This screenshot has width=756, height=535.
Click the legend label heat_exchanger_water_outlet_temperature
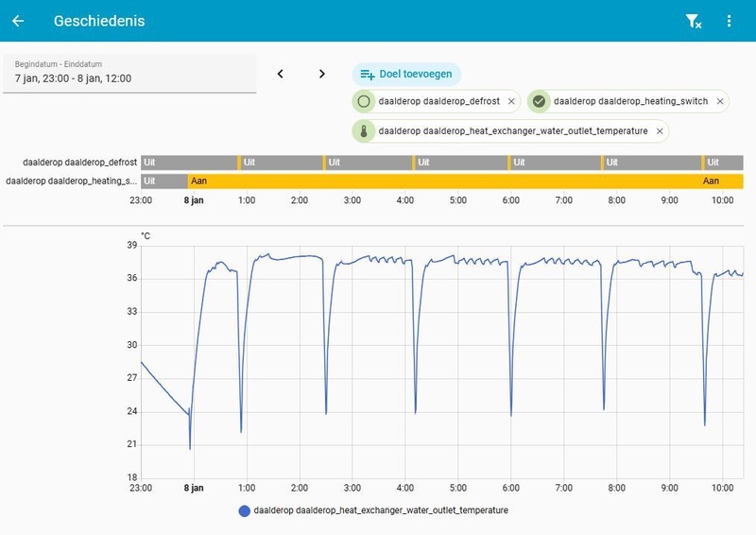tap(381, 510)
